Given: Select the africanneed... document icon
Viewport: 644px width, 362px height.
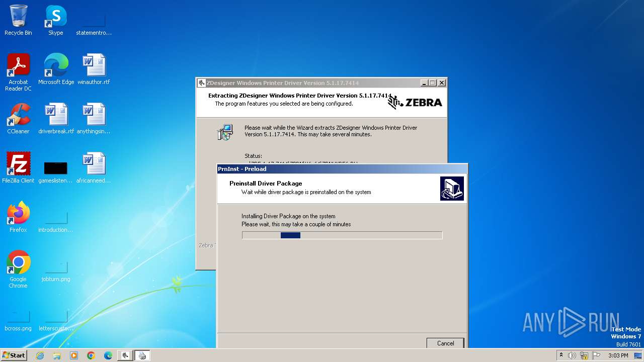Looking at the screenshot, I should (94, 167).
